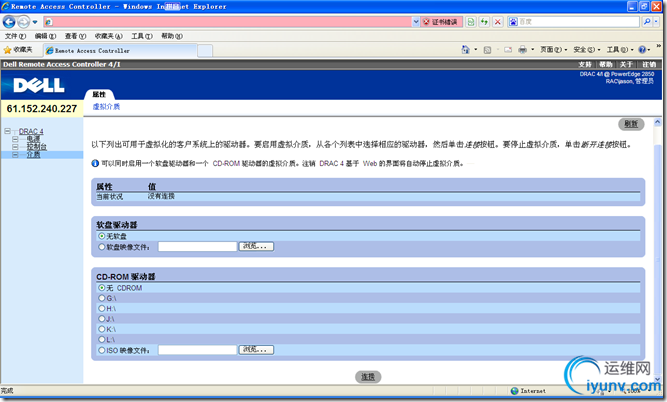
Task: Open the 工具(T) menu in menu bar
Action: point(142,36)
